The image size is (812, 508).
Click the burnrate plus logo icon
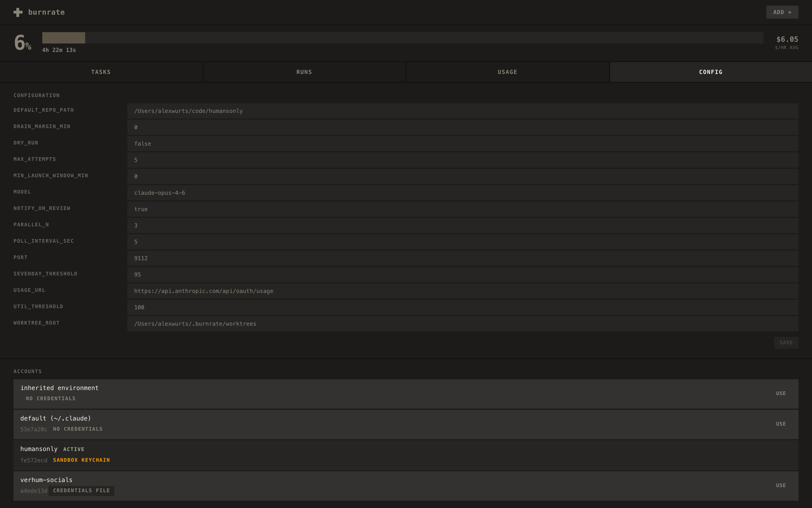coord(18,12)
